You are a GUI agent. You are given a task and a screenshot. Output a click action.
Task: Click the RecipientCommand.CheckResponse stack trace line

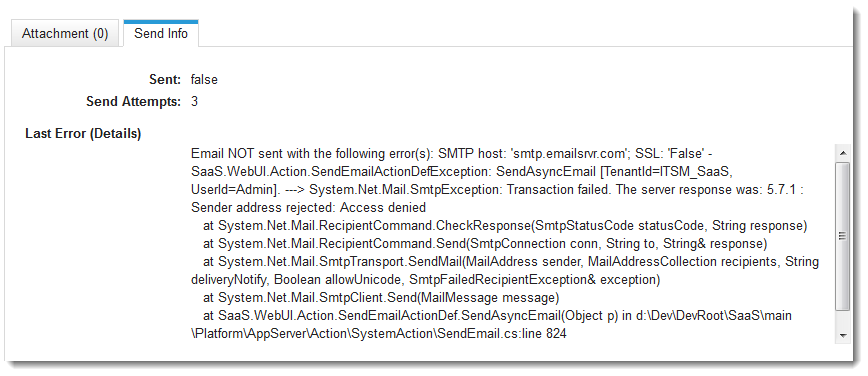(x=505, y=226)
